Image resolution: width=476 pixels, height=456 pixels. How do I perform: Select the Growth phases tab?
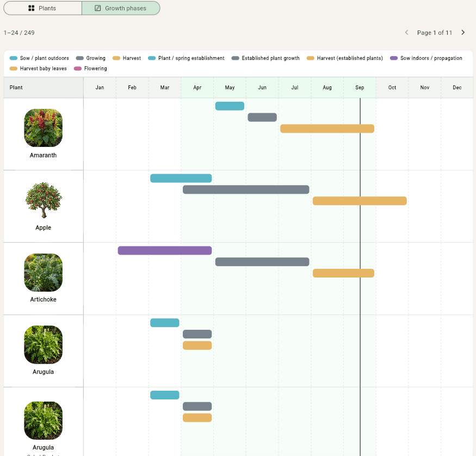tap(121, 8)
